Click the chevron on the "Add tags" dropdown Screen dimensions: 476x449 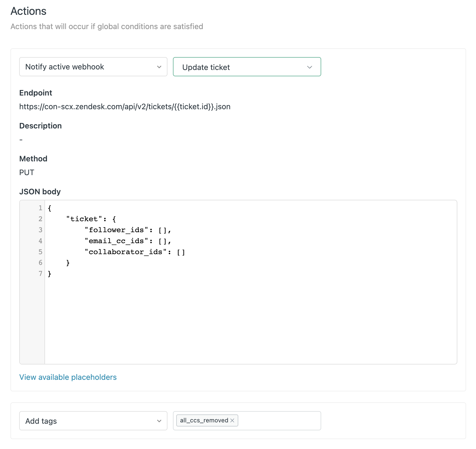(159, 421)
